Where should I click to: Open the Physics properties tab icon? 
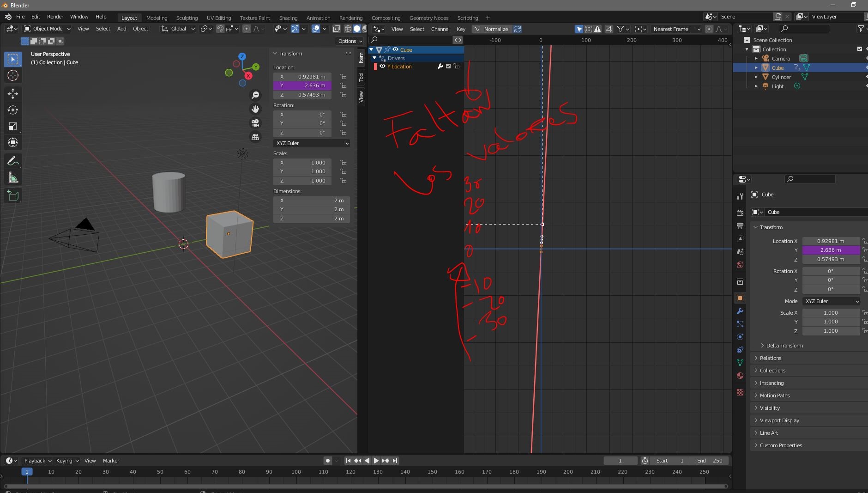pyautogui.click(x=740, y=337)
